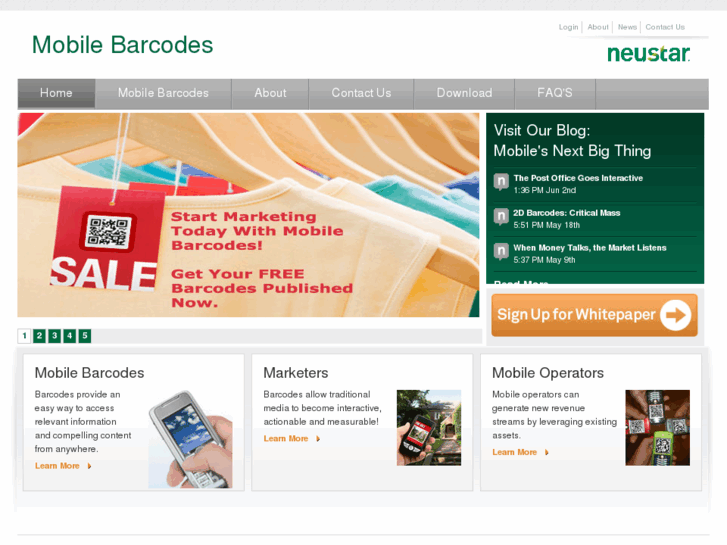Click the Neustar logo

click(648, 53)
